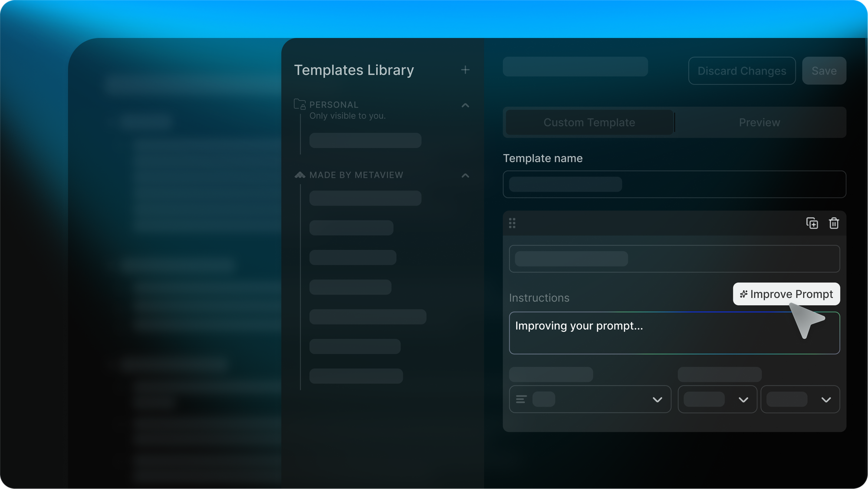Viewport: 868px width, 489px height.
Task: Click the Discard Changes button
Action: pyautogui.click(x=742, y=71)
